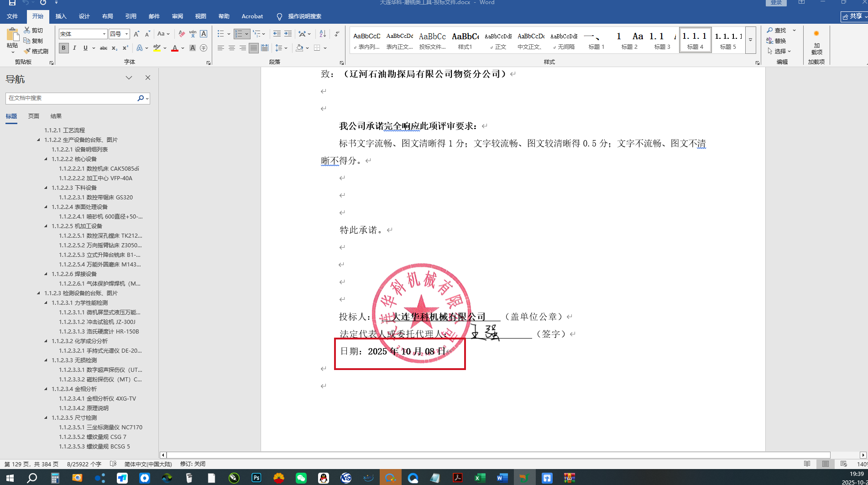This screenshot has width=868, height=485.
Task: Click the Replace (替换) button
Action: coord(776,41)
